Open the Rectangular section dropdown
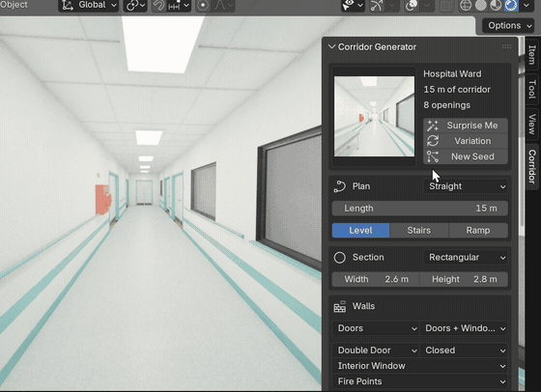This screenshot has width=541, height=392. [x=466, y=258]
